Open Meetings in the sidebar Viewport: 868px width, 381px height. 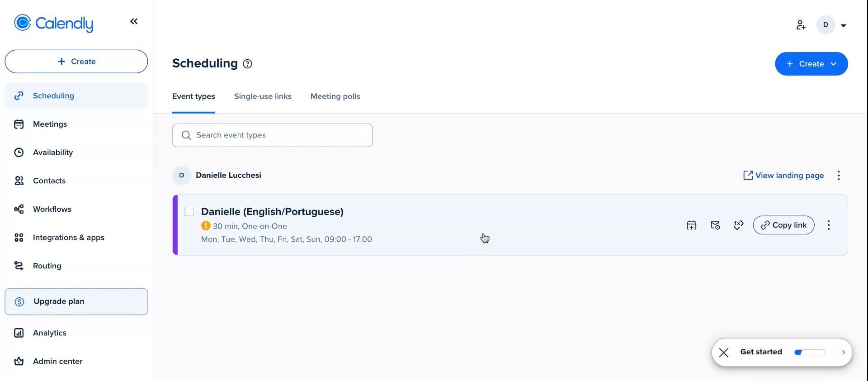coord(76,124)
